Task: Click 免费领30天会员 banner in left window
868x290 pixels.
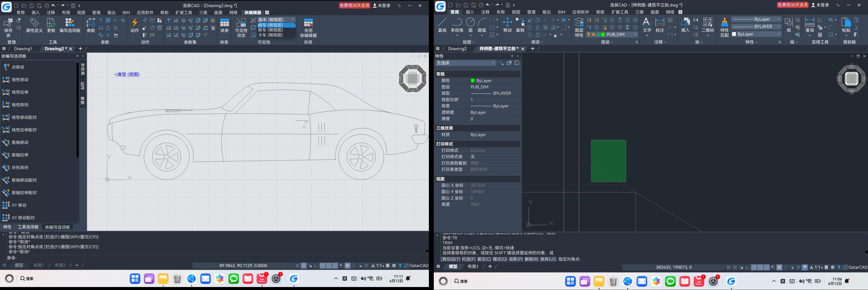Action: coord(355,5)
